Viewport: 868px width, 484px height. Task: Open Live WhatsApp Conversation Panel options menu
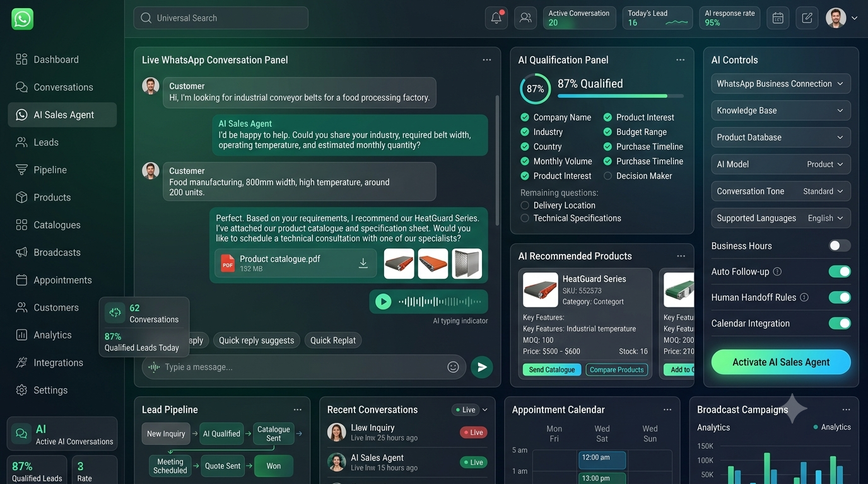coord(487,60)
